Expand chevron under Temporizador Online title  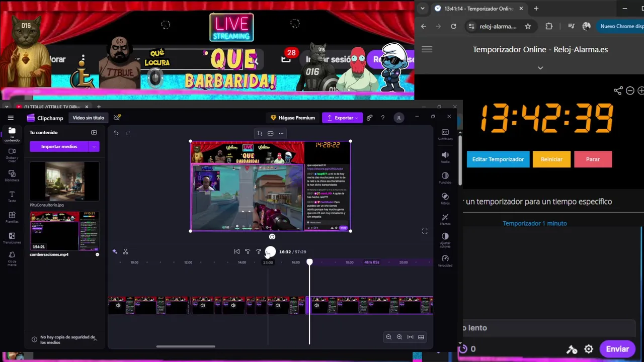(540, 68)
